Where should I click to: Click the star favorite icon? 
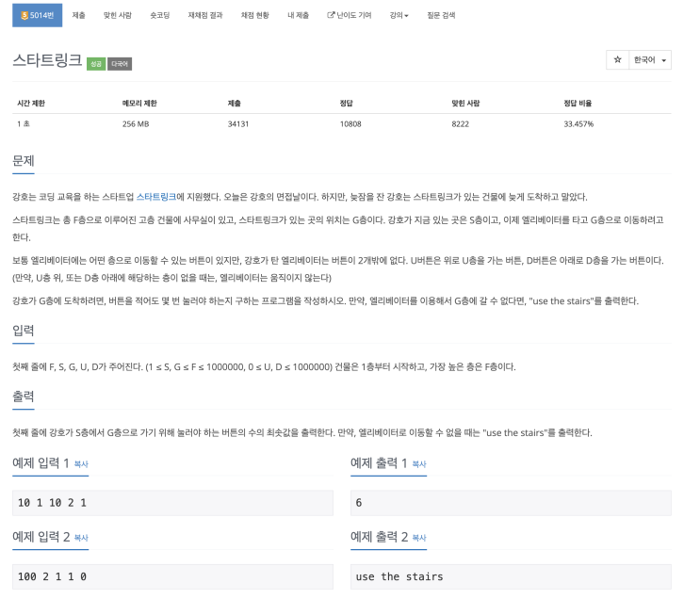click(617, 60)
